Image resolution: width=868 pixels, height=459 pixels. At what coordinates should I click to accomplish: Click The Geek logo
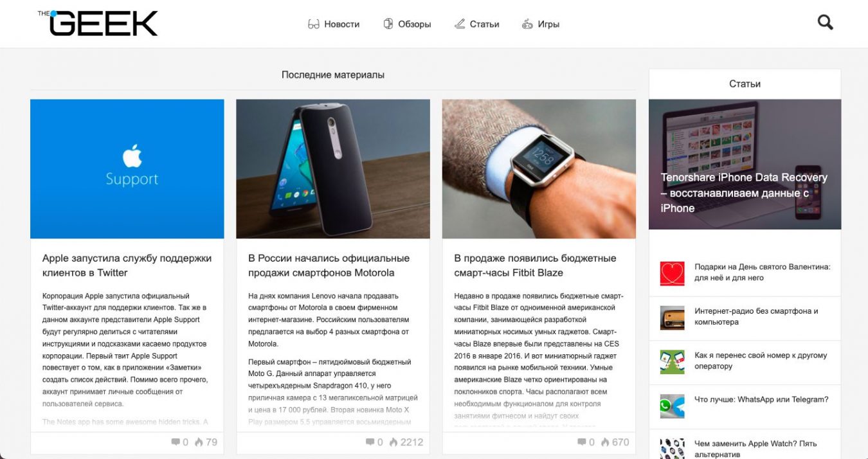(x=98, y=23)
